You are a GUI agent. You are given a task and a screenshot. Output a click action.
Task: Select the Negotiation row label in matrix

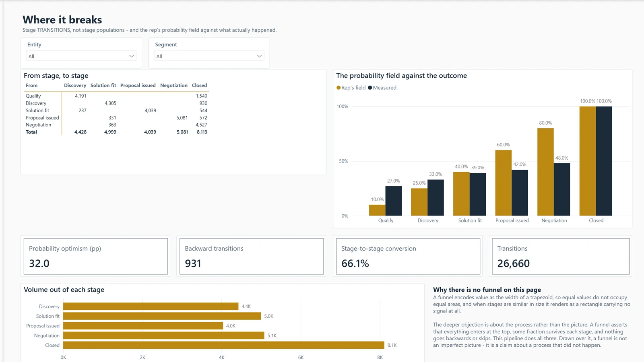click(38, 125)
